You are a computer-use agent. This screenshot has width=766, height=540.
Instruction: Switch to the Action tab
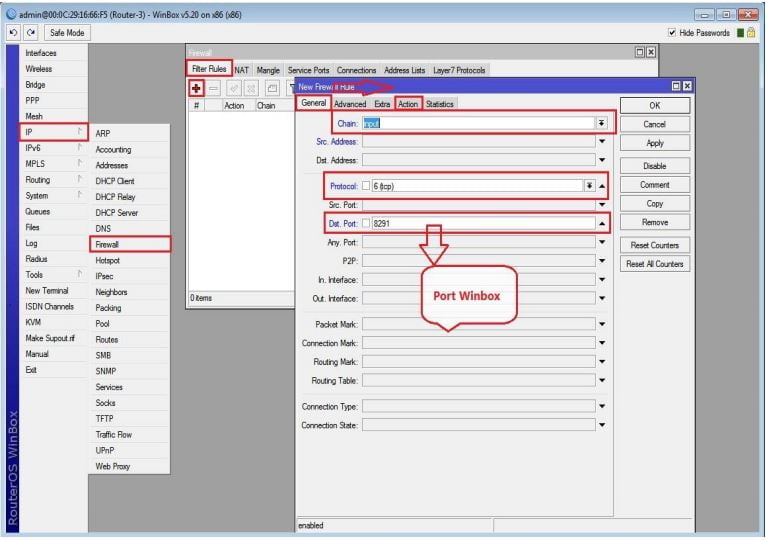[x=408, y=104]
